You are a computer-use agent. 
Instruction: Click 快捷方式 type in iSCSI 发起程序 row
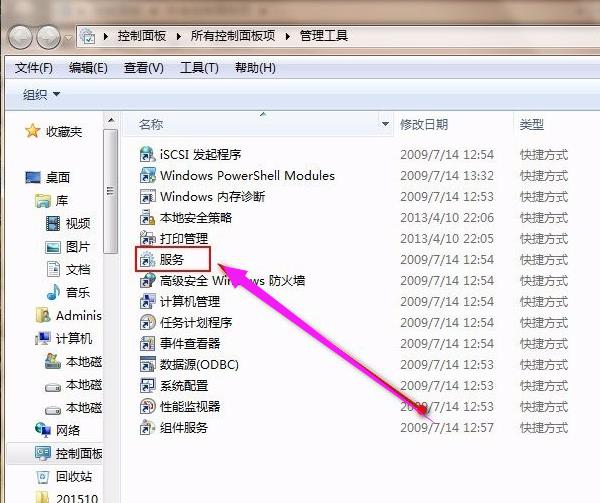pos(544,155)
